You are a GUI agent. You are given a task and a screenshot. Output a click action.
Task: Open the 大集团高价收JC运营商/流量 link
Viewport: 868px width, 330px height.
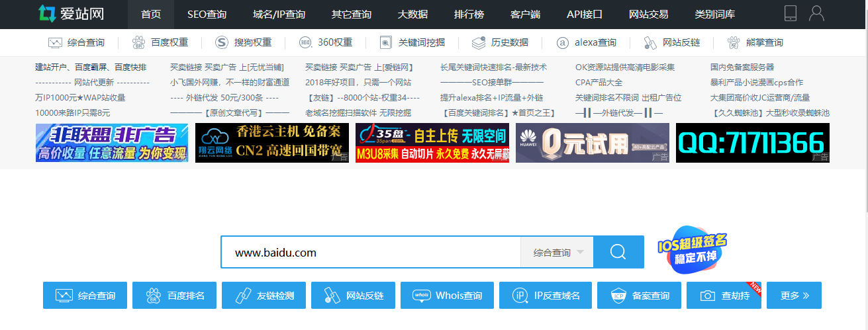(x=760, y=98)
